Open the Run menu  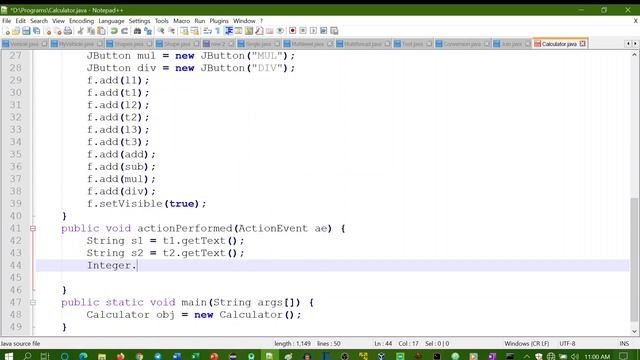(200, 21)
